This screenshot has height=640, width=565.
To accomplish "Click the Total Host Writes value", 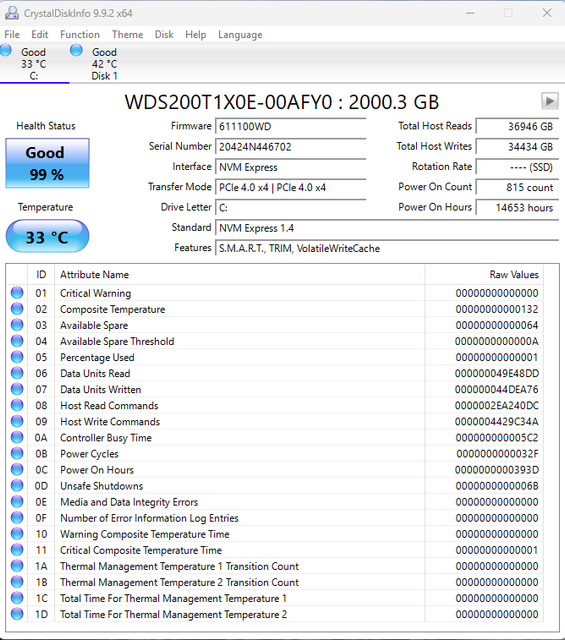I will coord(517,147).
